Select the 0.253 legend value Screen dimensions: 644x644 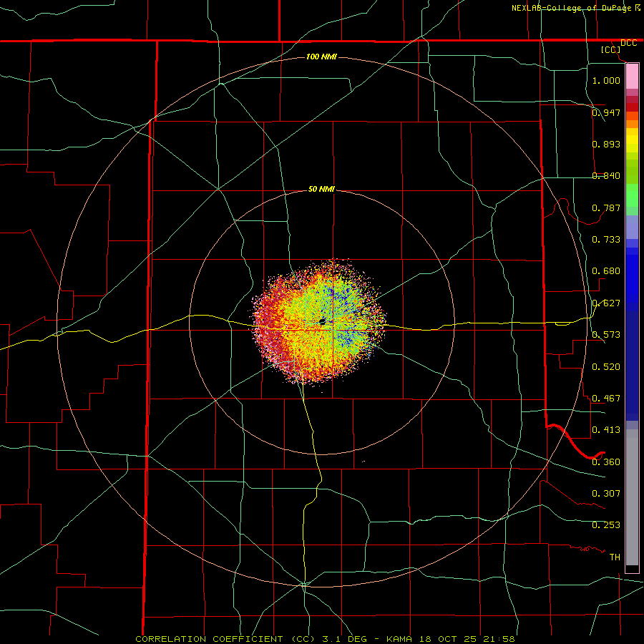click(606, 525)
